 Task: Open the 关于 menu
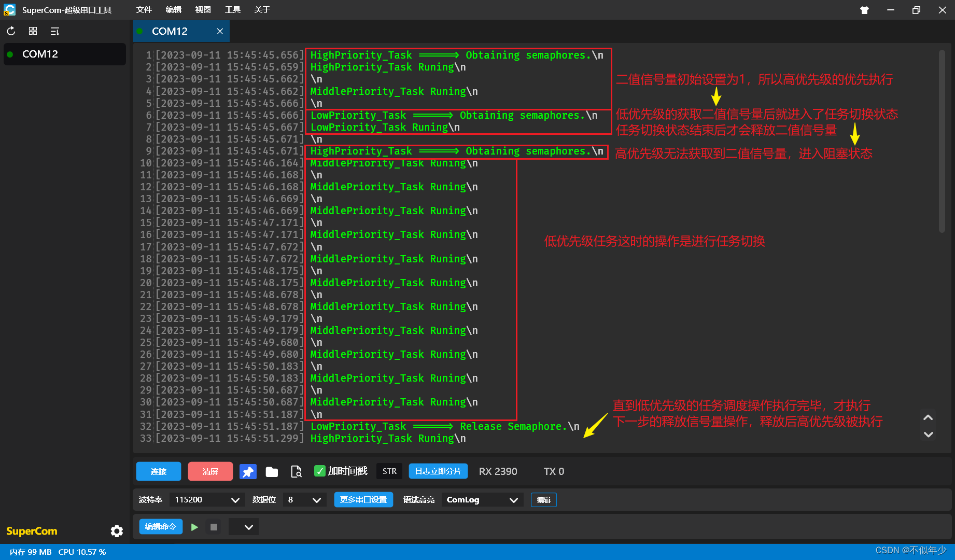coord(262,10)
